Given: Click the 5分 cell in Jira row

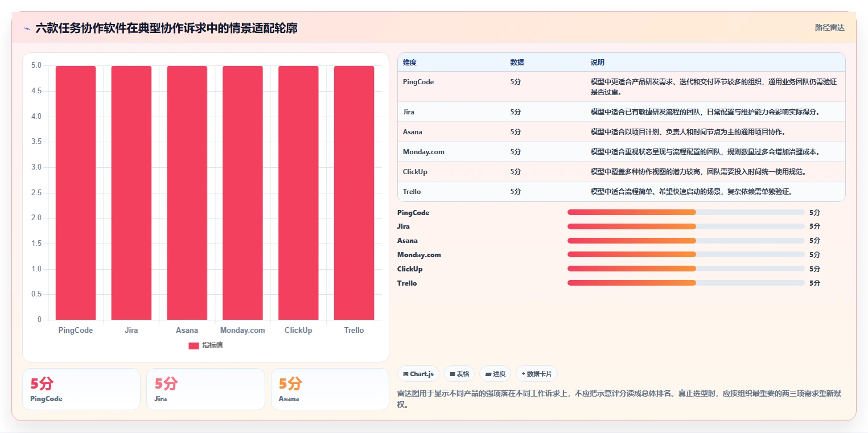Looking at the screenshot, I should 516,112.
